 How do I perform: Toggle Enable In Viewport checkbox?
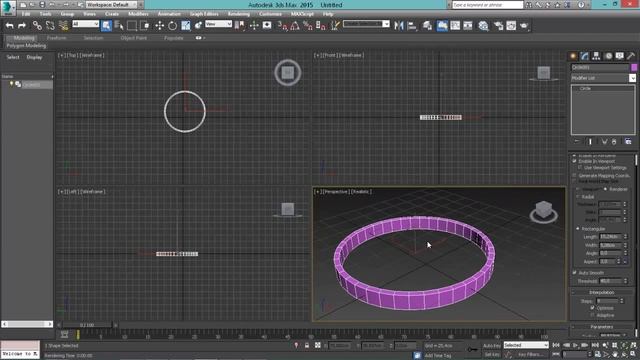point(574,161)
